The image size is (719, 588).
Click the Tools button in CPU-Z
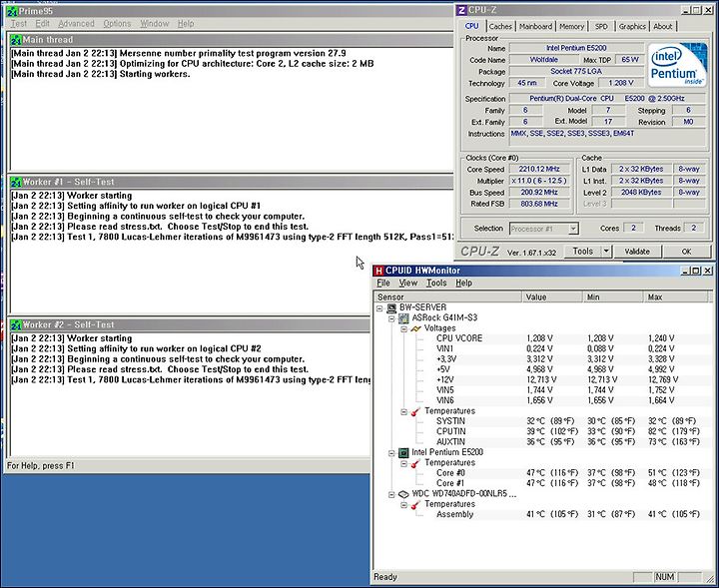583,252
